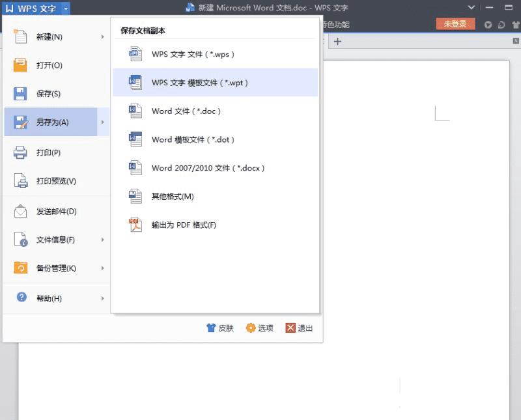Click the WPS 模板文件 (*.wpt) file icon
521x420 pixels.
(135, 83)
